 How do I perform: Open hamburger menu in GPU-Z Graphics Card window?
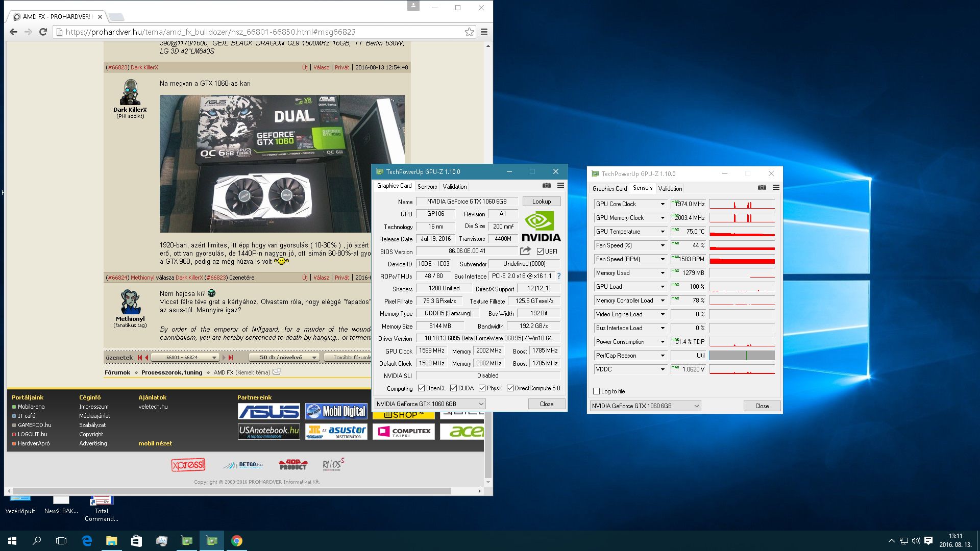(560, 186)
